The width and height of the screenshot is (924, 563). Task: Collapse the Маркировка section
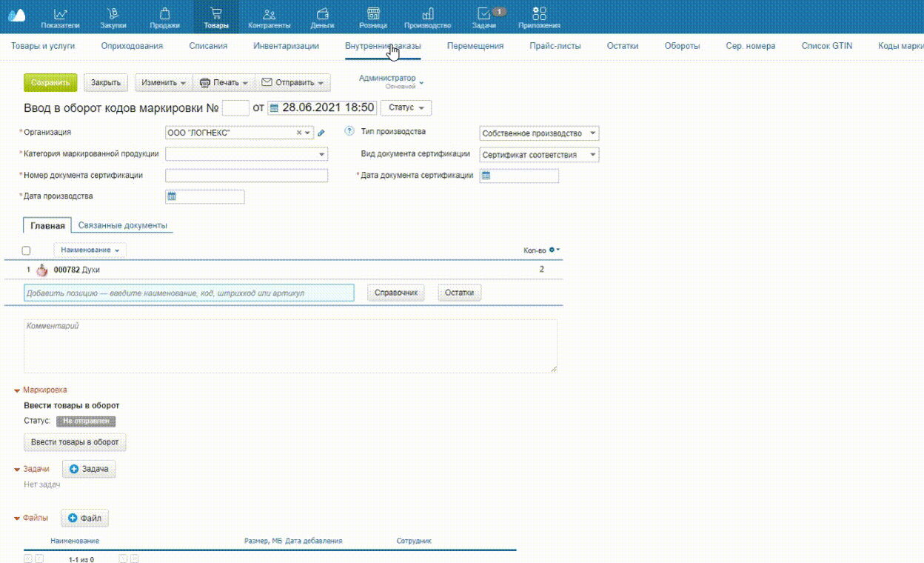click(x=17, y=390)
